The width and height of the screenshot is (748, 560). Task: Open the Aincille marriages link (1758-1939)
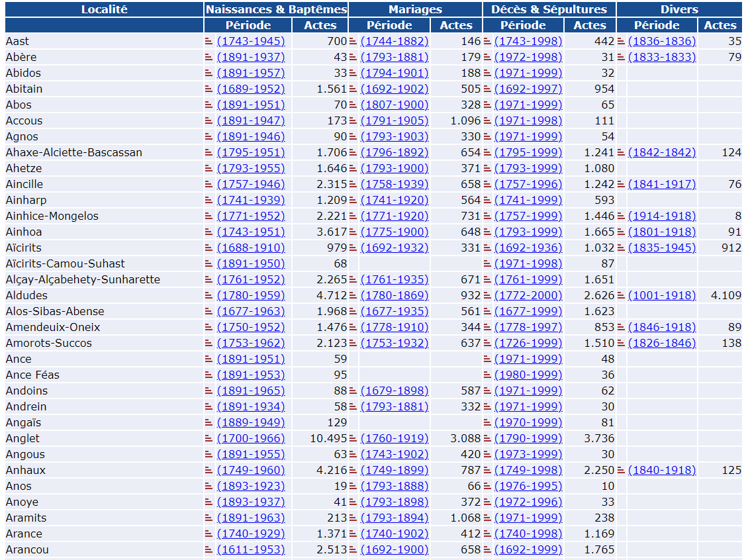pyautogui.click(x=395, y=184)
